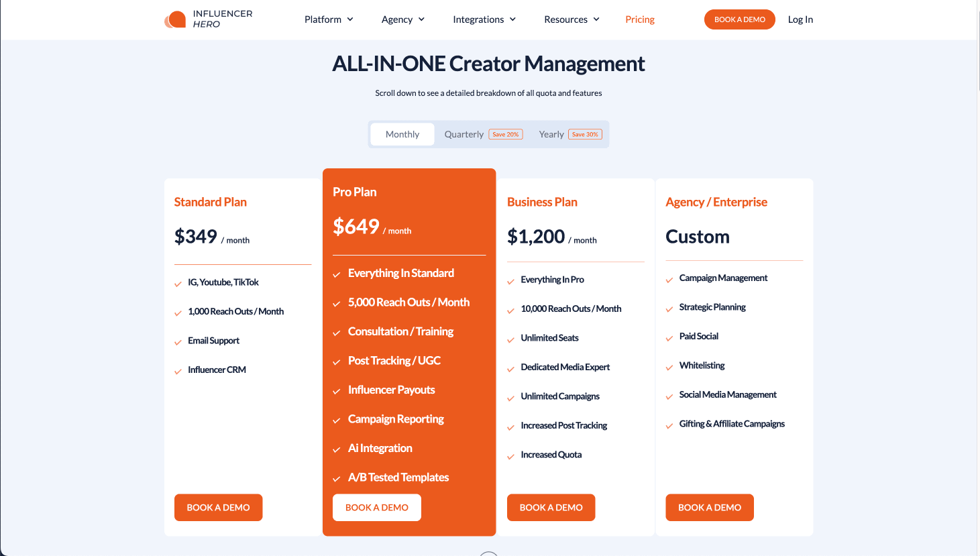Click checkmark beside Unlimited Campaigns
Image resolution: width=980 pixels, height=556 pixels.
point(510,398)
